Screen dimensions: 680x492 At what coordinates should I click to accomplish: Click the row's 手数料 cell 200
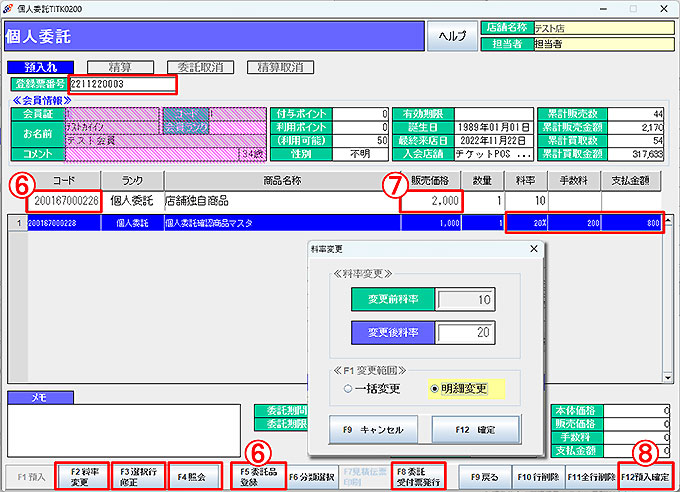coord(574,223)
